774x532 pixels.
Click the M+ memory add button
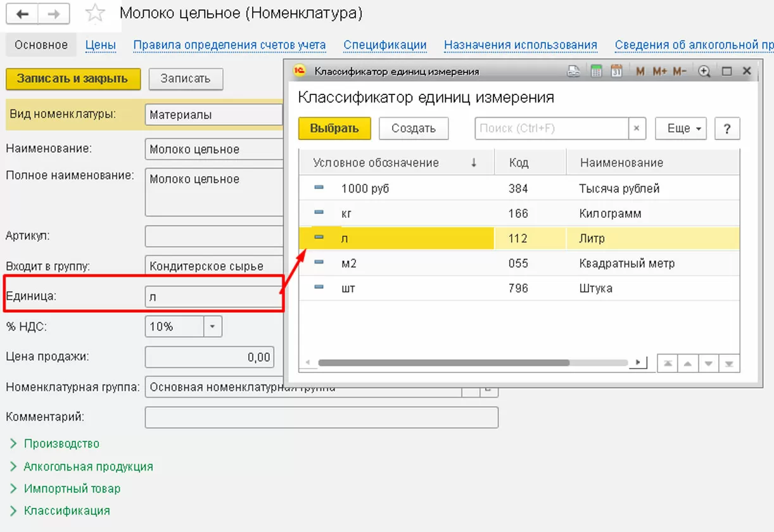click(x=659, y=72)
